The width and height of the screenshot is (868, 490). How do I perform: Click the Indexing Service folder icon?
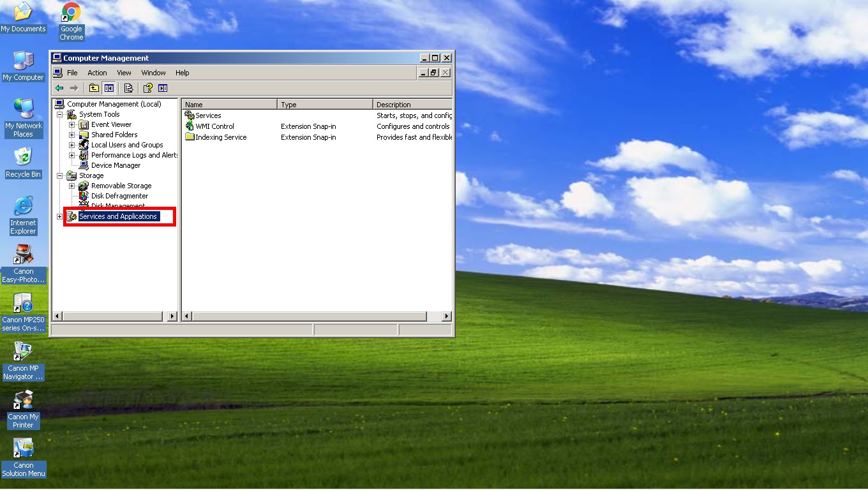(190, 137)
